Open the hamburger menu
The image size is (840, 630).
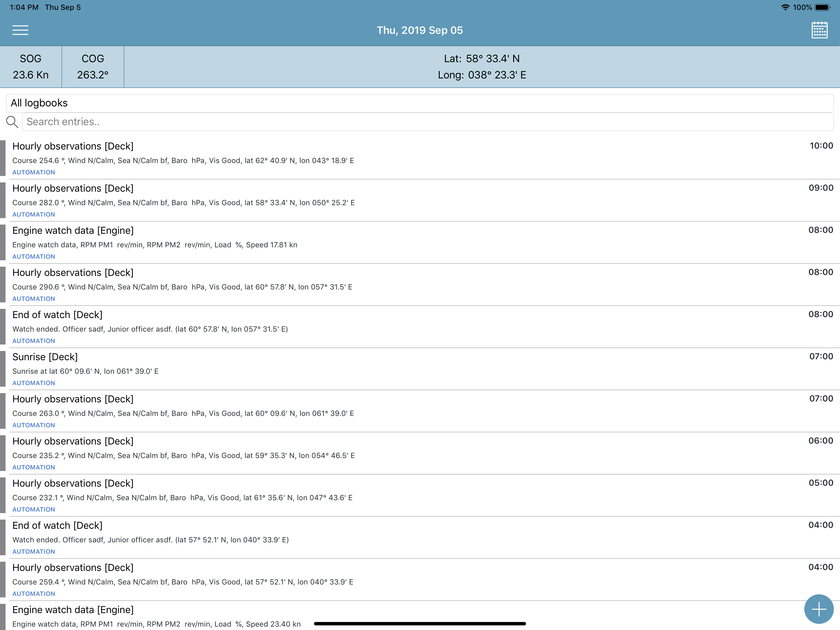[x=20, y=30]
